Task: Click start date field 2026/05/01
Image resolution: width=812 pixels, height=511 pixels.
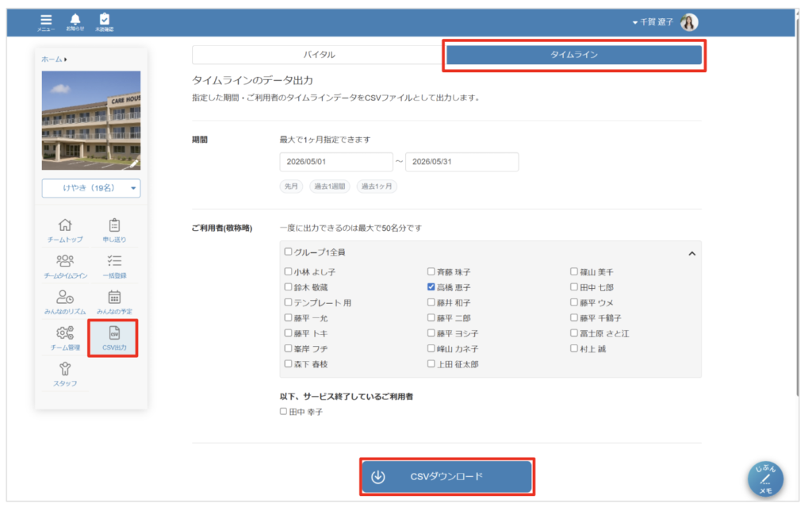Action: coord(336,162)
